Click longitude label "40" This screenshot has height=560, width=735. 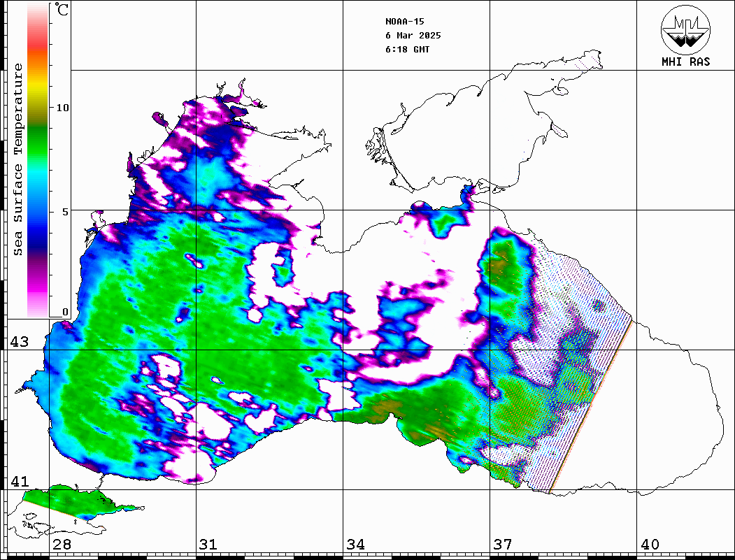[x=650, y=545]
